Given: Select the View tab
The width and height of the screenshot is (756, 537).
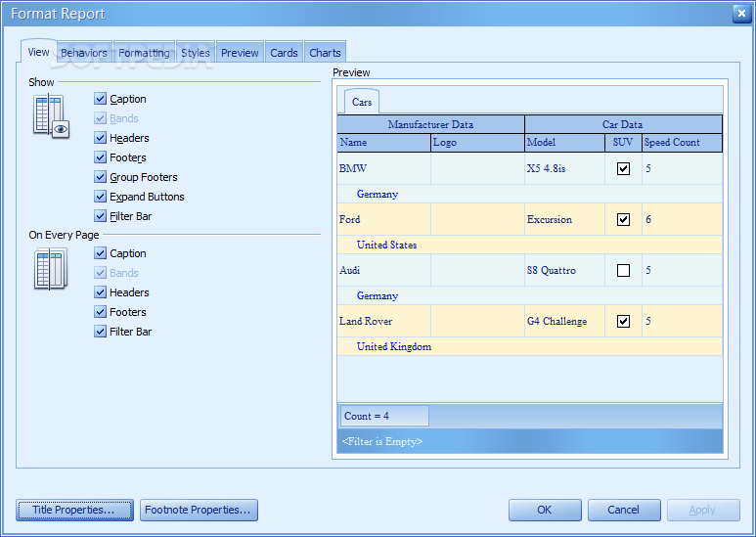Looking at the screenshot, I should (38, 52).
